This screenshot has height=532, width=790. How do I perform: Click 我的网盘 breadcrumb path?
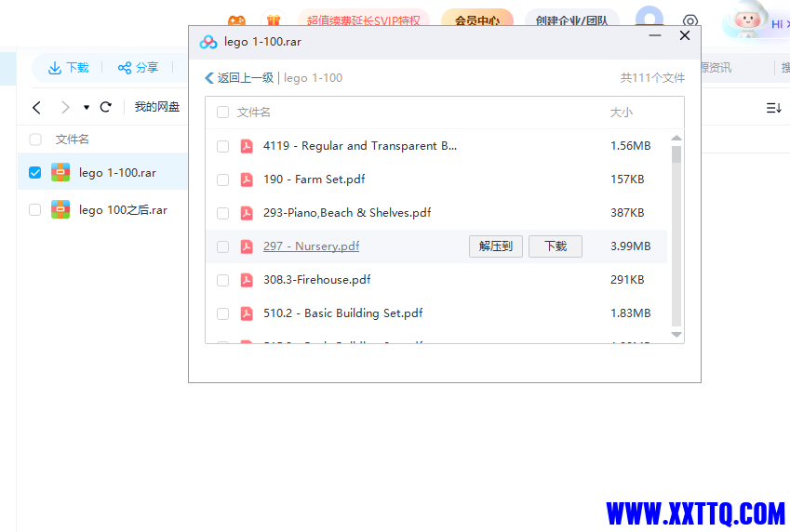(157, 107)
